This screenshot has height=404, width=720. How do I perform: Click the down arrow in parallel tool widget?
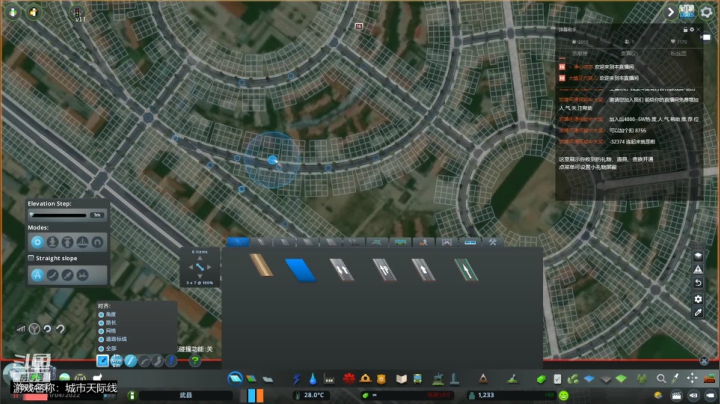(x=200, y=276)
